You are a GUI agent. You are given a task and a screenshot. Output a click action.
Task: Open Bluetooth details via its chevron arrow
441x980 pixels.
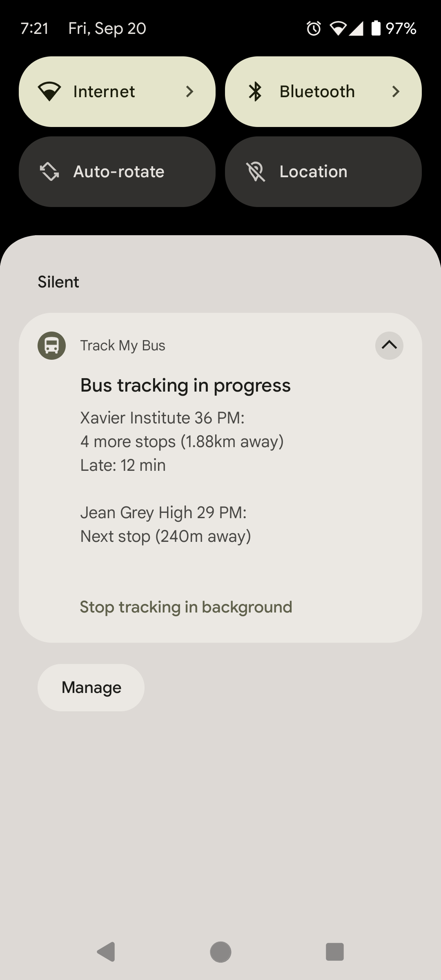[396, 91]
